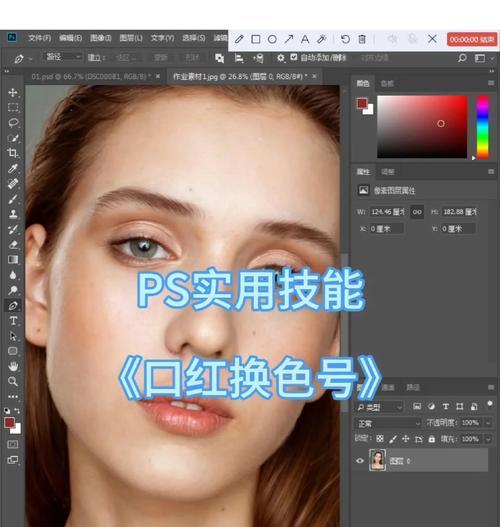500x527 pixels.
Task: Change screen mode at toolbox bottom
Action: [13, 460]
